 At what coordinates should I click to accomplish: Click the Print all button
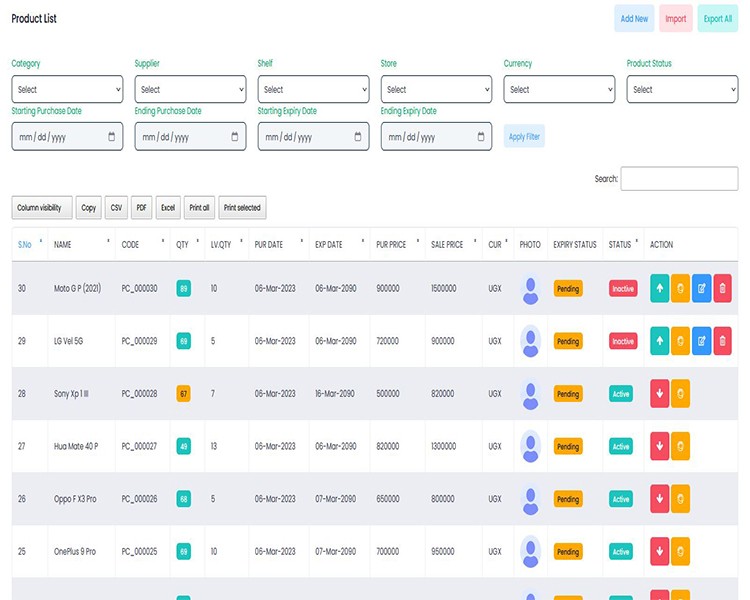[199, 208]
